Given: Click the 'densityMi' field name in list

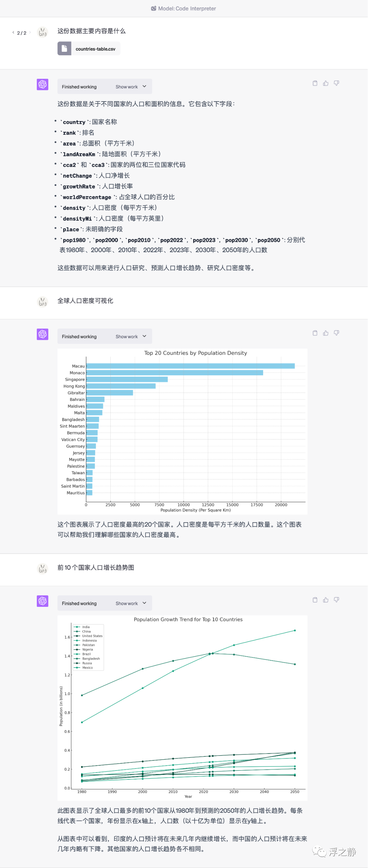Looking at the screenshot, I should (x=77, y=219).
